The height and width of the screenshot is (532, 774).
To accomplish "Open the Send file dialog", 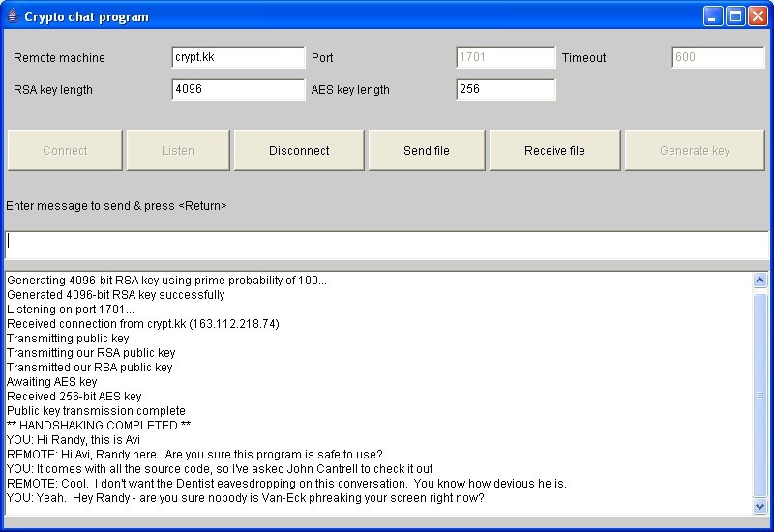I will click(427, 151).
